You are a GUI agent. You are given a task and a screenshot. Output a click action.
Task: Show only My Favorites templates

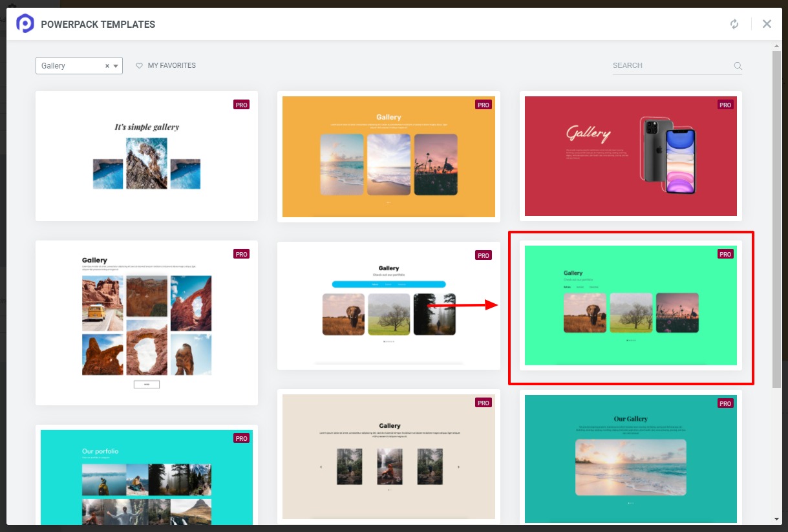[x=172, y=65]
